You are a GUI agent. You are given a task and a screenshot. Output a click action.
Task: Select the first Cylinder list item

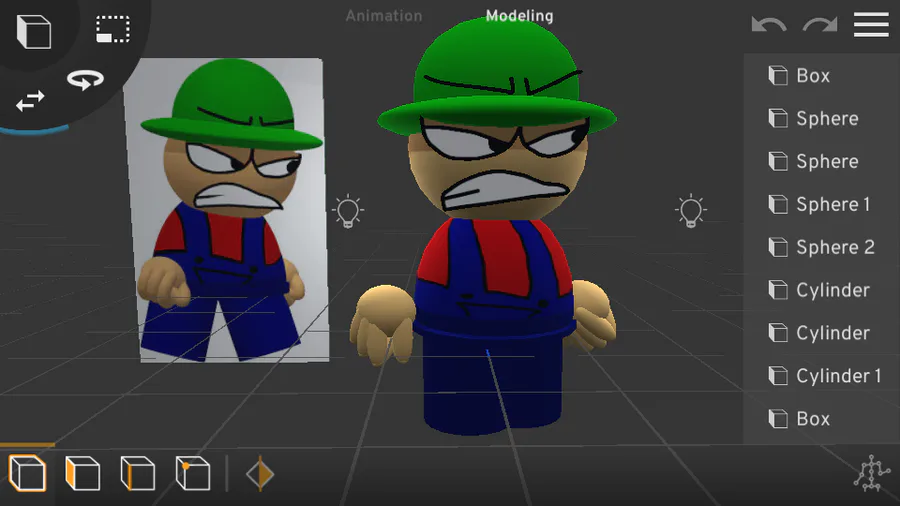coord(822,290)
